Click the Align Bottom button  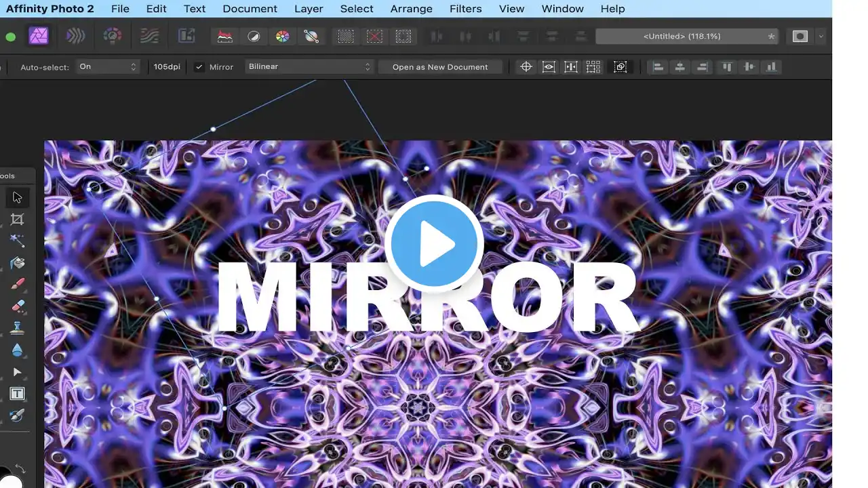coord(772,66)
